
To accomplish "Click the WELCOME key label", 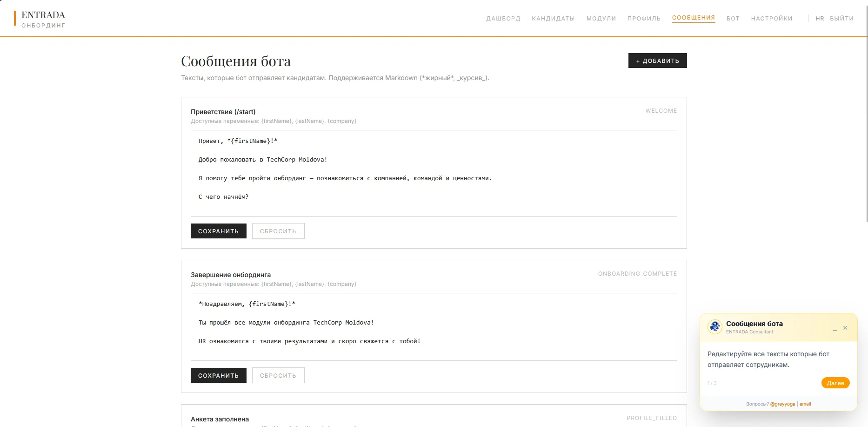I will coord(661,111).
